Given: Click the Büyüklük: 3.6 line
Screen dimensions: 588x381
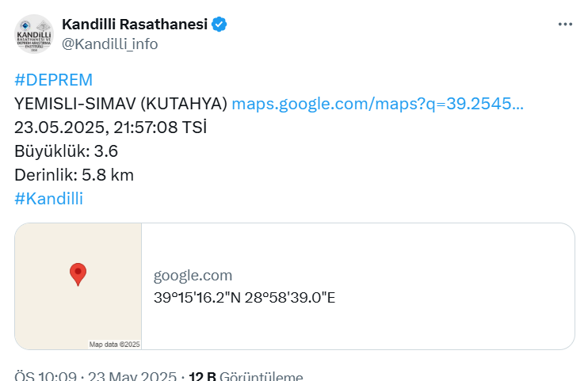Looking at the screenshot, I should point(66,151).
